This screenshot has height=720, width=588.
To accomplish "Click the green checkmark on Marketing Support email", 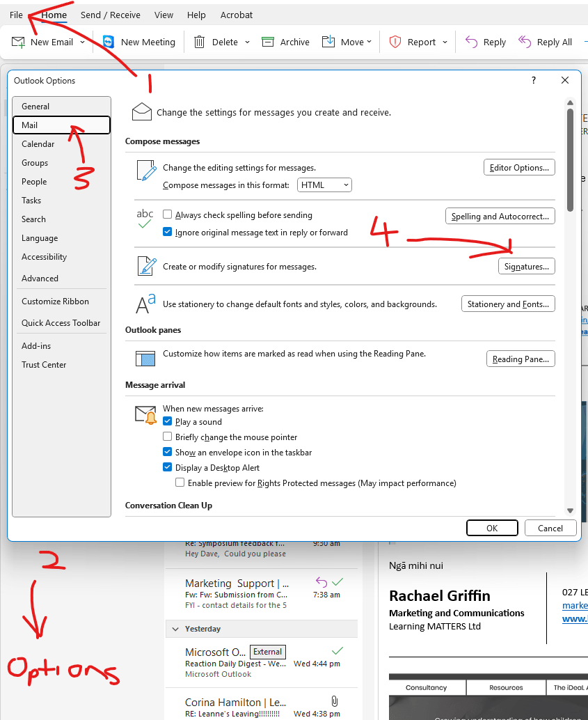I will point(337,582).
